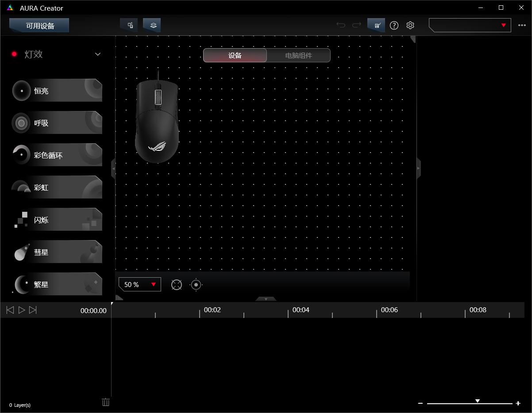Play the lighting timeline

coord(21,310)
